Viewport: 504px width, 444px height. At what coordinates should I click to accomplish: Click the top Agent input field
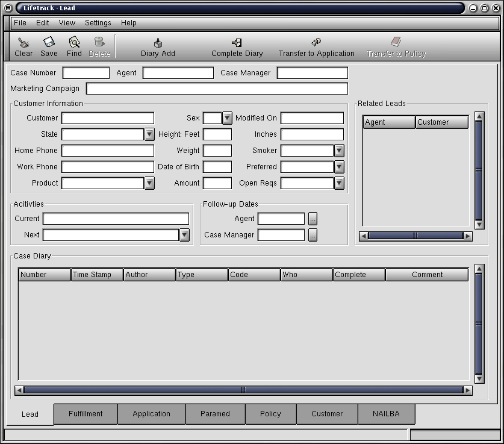coord(178,73)
